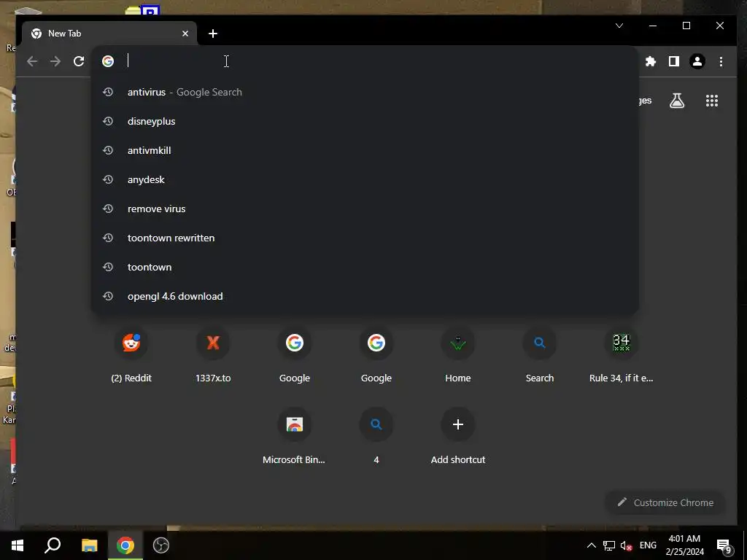The height and width of the screenshot is (560, 747).
Task: Open the Microsoft Bin... shortcut
Action: pyautogui.click(x=294, y=436)
